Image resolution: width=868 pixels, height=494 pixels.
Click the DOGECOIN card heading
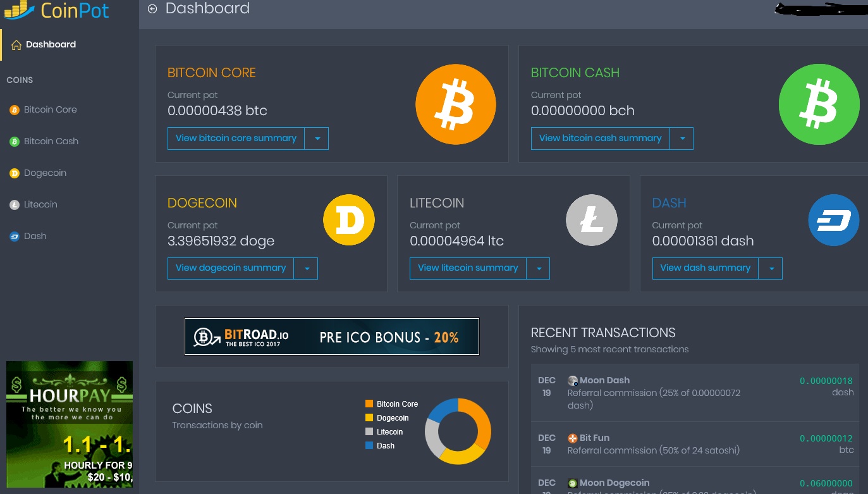[202, 203]
